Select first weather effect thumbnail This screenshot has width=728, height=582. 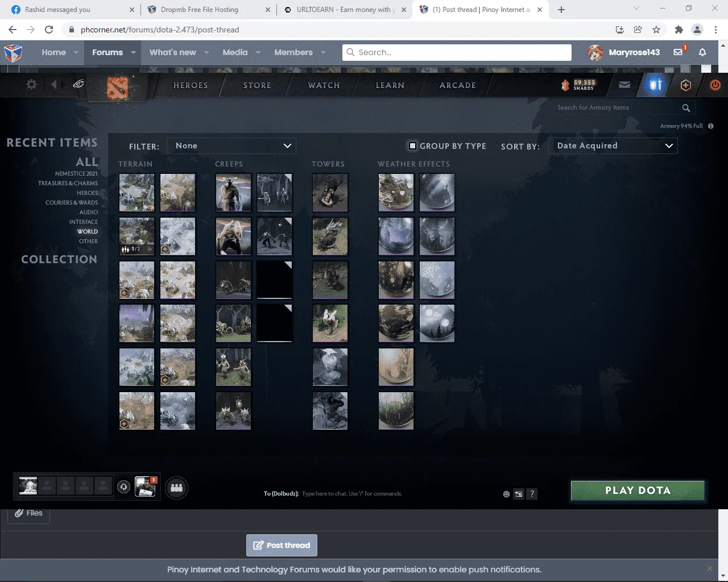click(396, 193)
